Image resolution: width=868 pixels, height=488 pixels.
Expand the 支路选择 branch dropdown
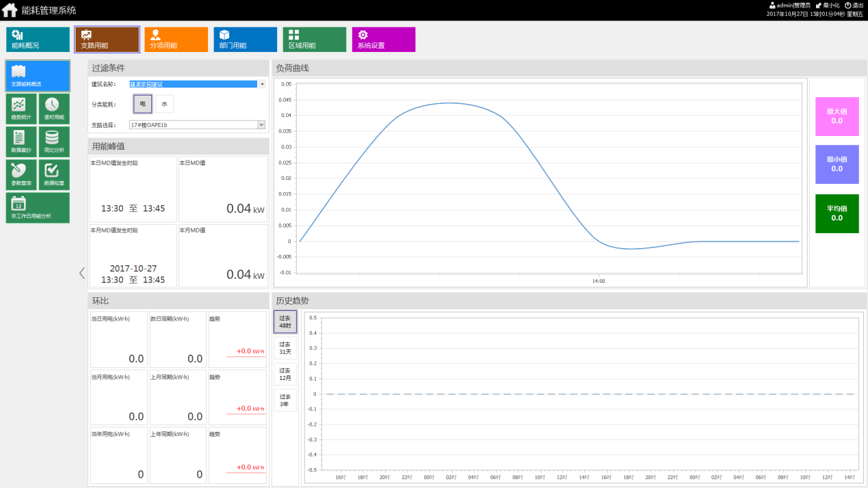tap(261, 125)
